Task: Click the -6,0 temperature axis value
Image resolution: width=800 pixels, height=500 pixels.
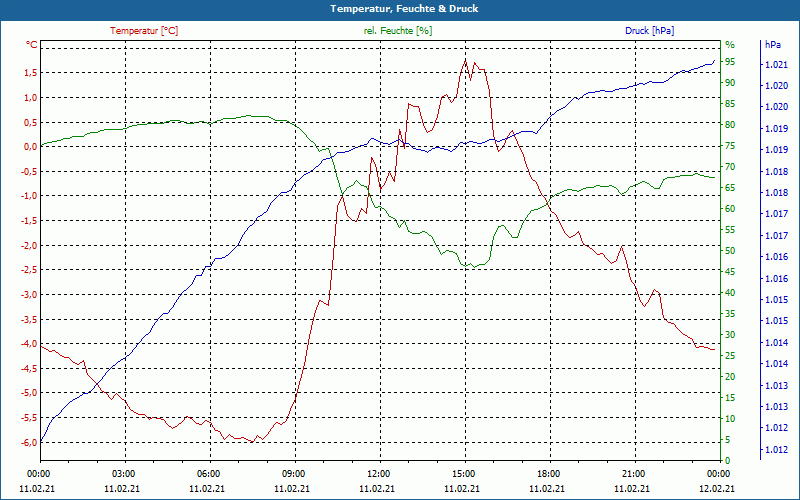Action: [x=29, y=442]
